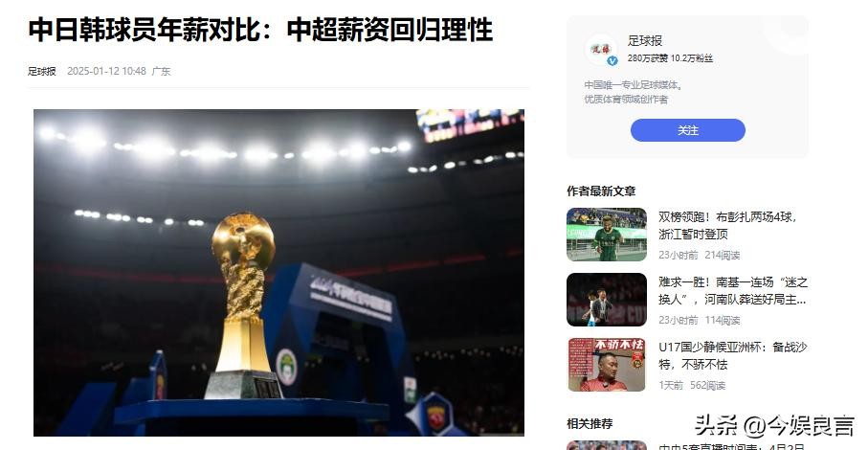This screenshot has width=868, height=450.
Task: Click the 广东 location label
Action: [x=161, y=72]
